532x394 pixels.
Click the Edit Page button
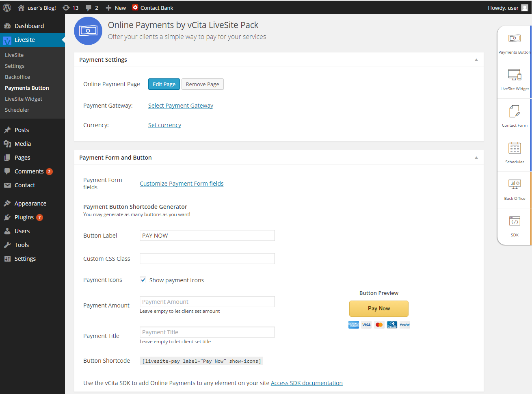pyautogui.click(x=164, y=84)
